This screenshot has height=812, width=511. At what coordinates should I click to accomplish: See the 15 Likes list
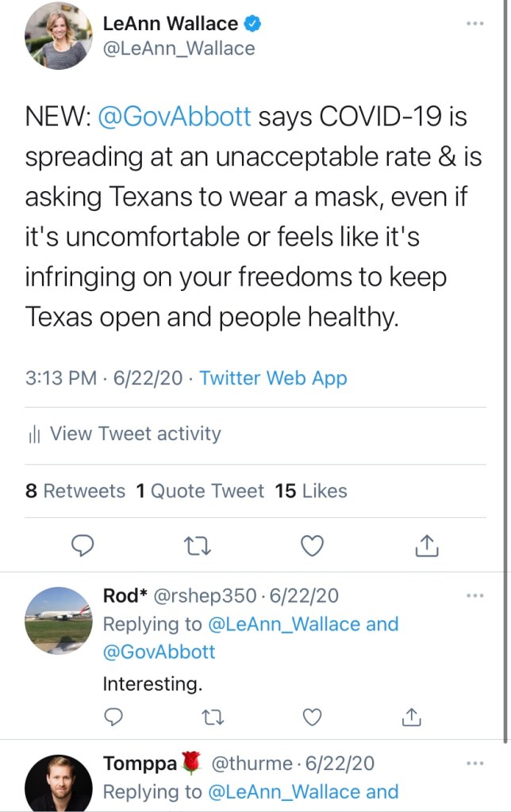click(311, 491)
